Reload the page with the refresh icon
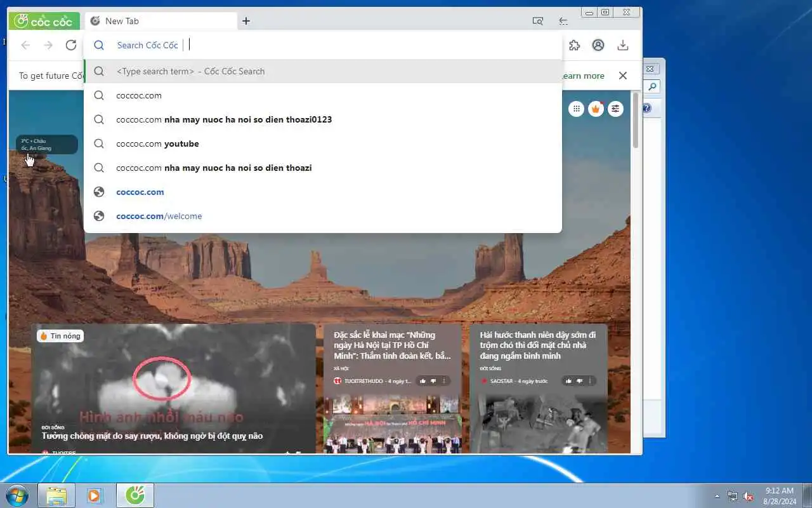 click(x=71, y=45)
